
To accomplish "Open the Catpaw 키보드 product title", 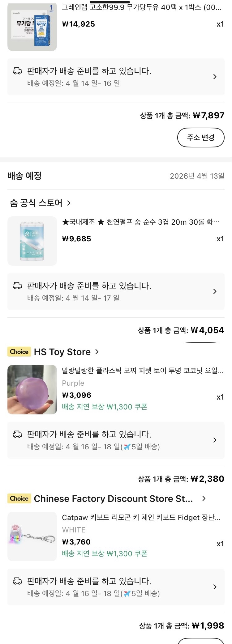I will [x=141, y=518].
